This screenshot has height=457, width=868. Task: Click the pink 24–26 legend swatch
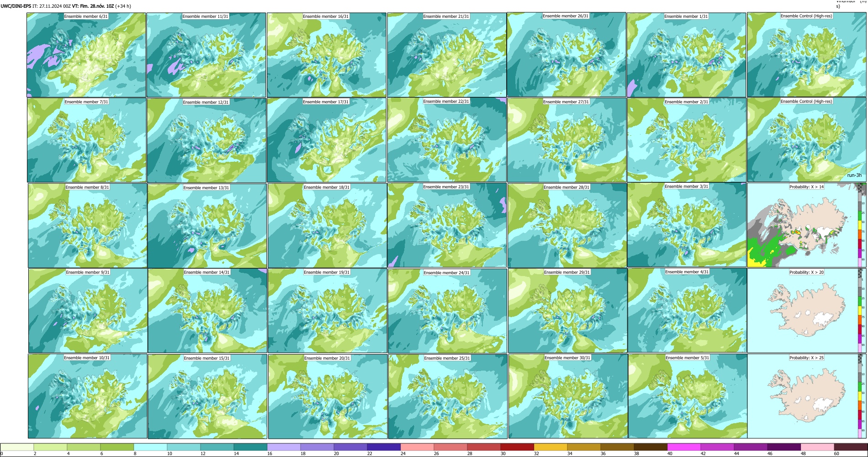coord(417,447)
